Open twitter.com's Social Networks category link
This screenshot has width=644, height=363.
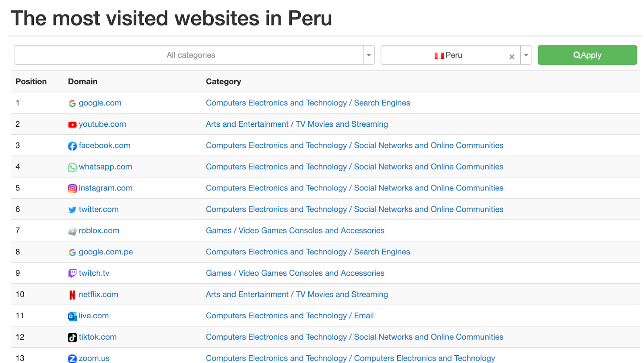[x=355, y=210]
